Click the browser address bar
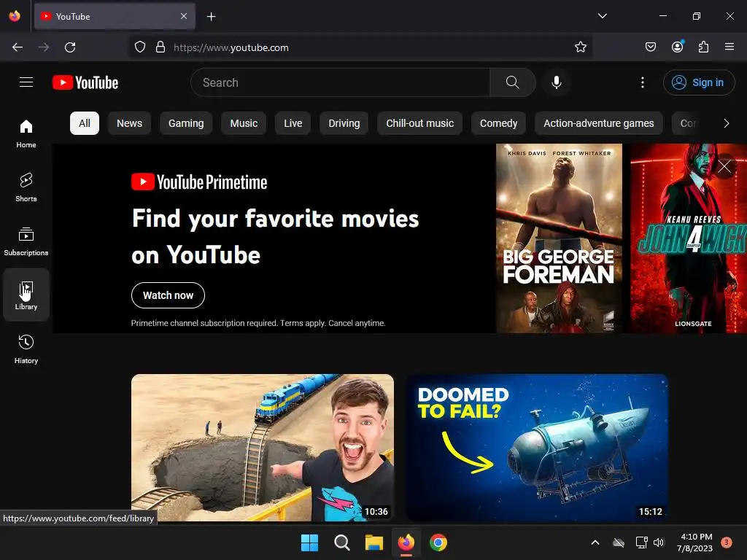The height and width of the screenshot is (560, 747). [360, 47]
